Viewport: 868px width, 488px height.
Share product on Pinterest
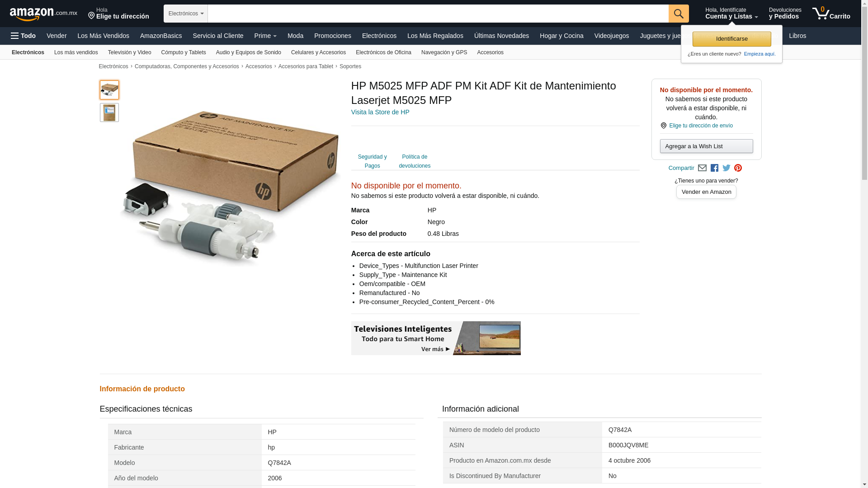738,168
